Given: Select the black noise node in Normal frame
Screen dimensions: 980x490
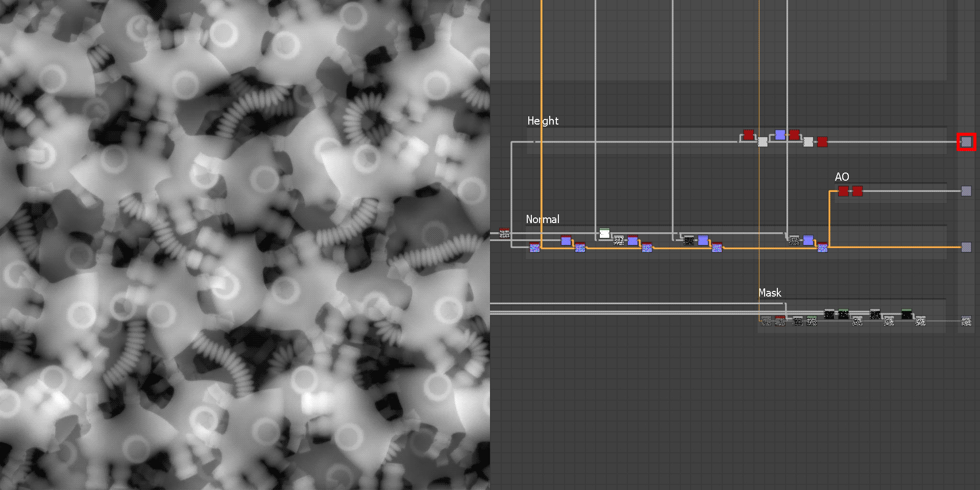Looking at the screenshot, I should [x=689, y=240].
